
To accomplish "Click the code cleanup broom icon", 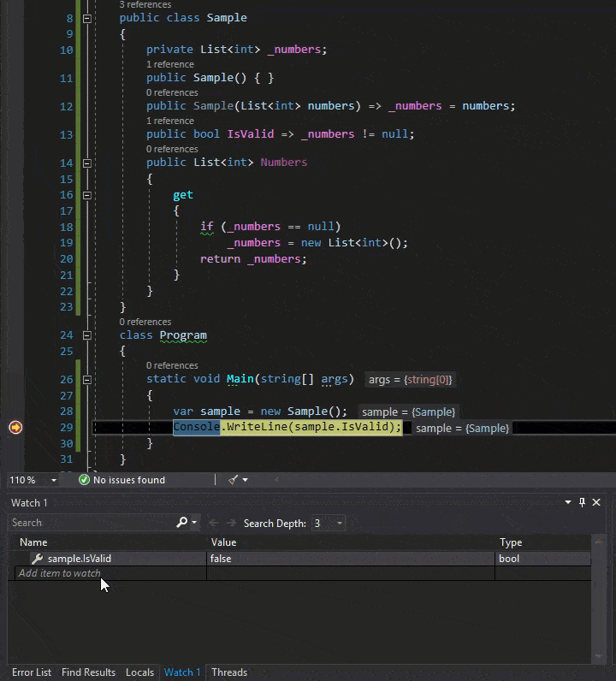I will [234, 479].
